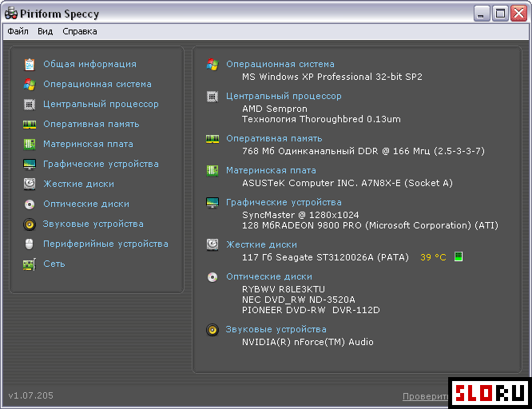Click NEC DVD_RW ND-3520A text
The image size is (532, 409).
pyautogui.click(x=298, y=300)
